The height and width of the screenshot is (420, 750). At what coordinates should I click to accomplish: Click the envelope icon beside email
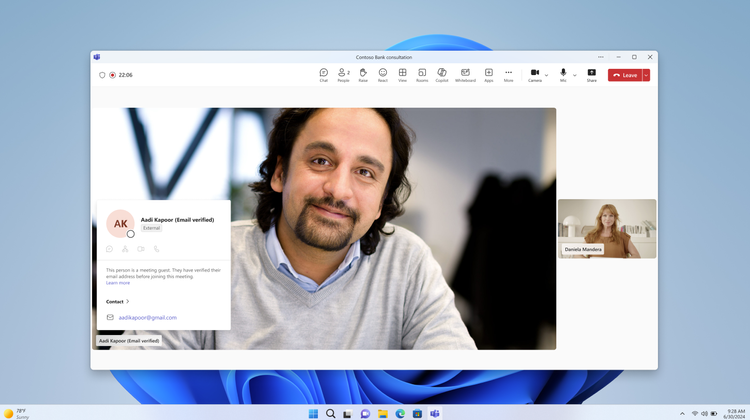click(x=110, y=317)
